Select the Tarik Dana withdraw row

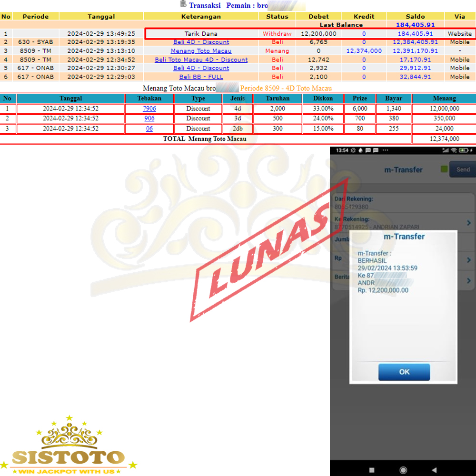coord(201,34)
